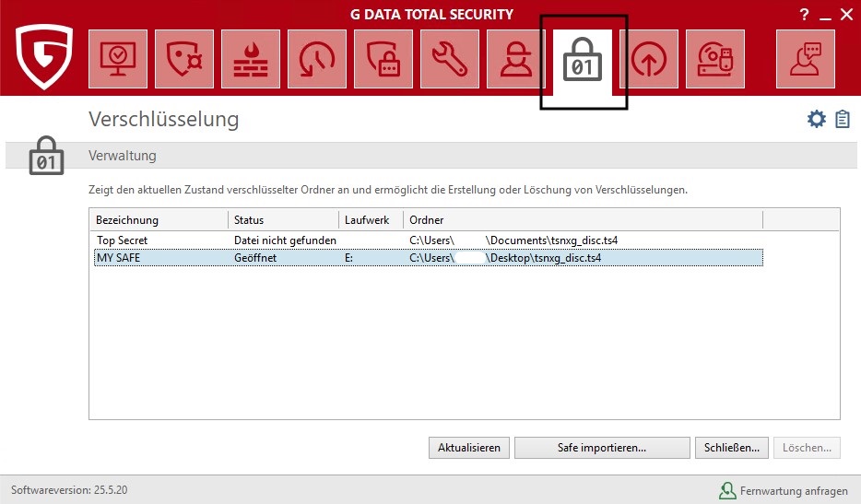Click the 'Datei nicht gefunden' status cell

[285, 240]
